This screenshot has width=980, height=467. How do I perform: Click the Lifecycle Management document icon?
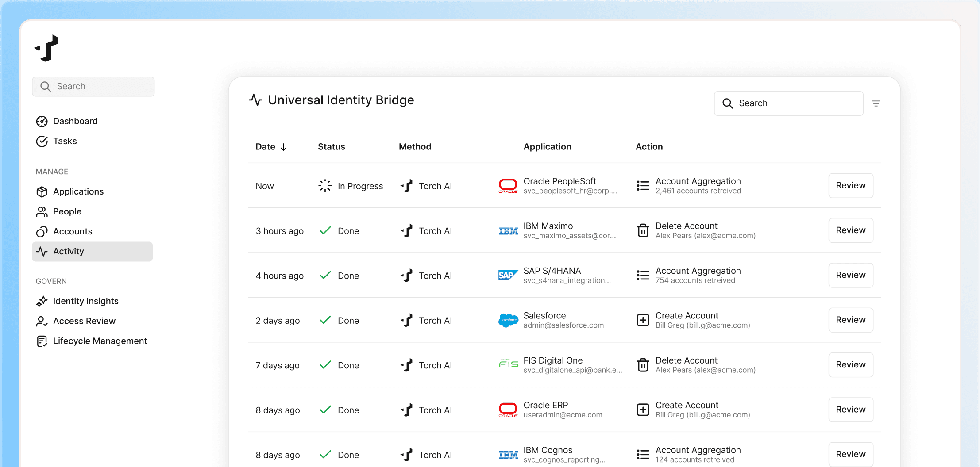pyautogui.click(x=42, y=341)
